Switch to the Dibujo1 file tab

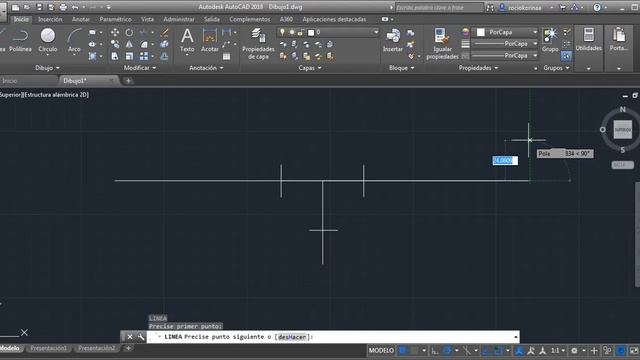[75, 81]
